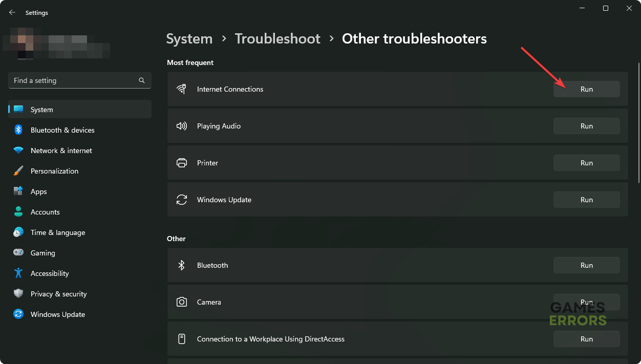This screenshot has width=641, height=364.
Task: Run the Printer troubleshooter
Action: [x=586, y=163]
